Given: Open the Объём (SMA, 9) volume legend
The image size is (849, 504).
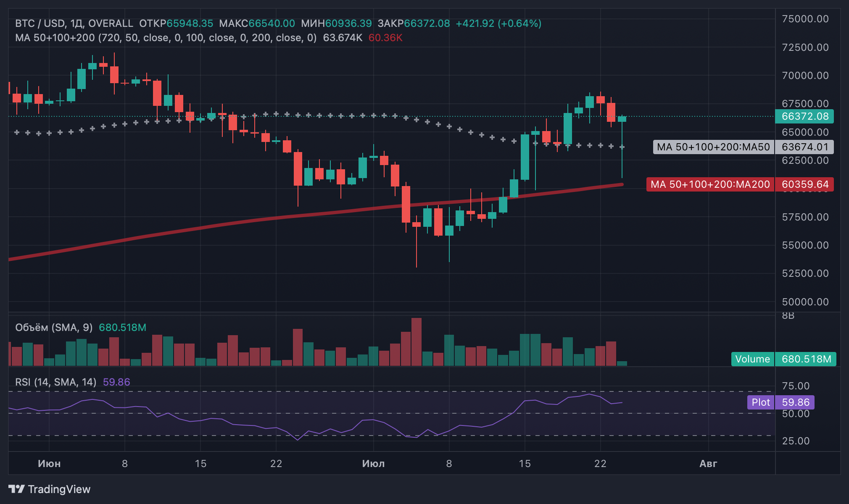Looking at the screenshot, I should point(54,328).
